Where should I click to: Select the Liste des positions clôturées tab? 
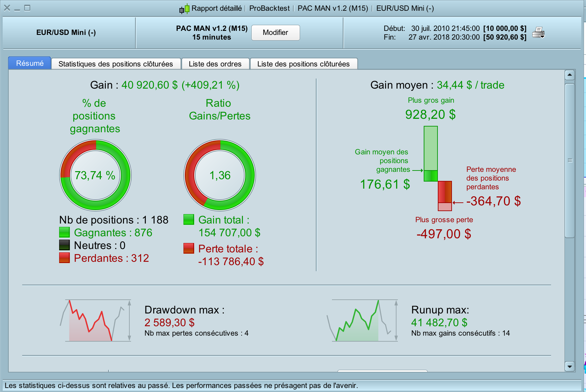pyautogui.click(x=303, y=64)
